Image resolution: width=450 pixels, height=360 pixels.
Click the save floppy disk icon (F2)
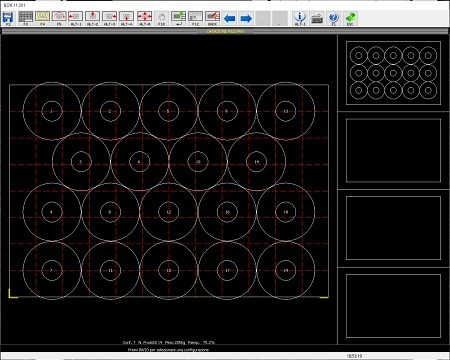pyautogui.click(x=8, y=18)
